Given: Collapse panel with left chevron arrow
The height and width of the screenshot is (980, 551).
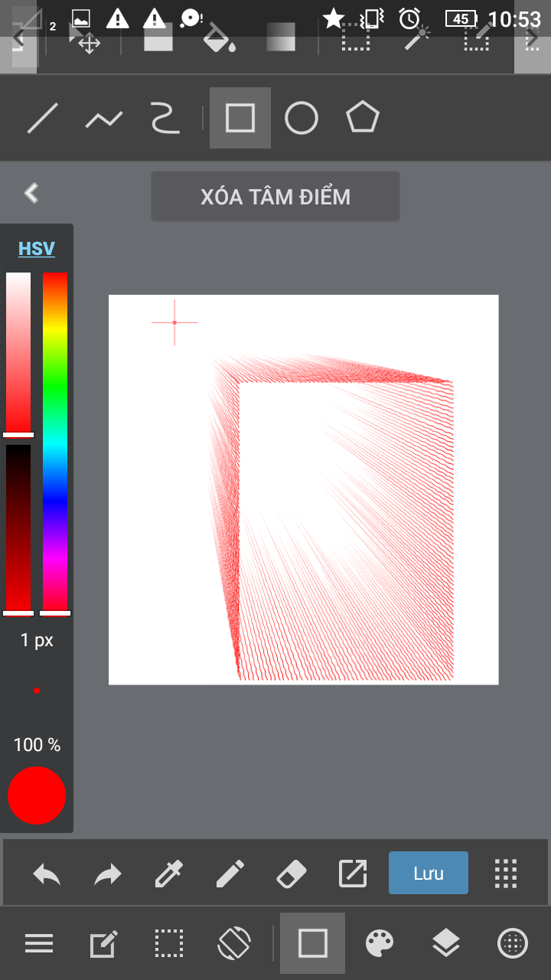Looking at the screenshot, I should coord(31,193).
